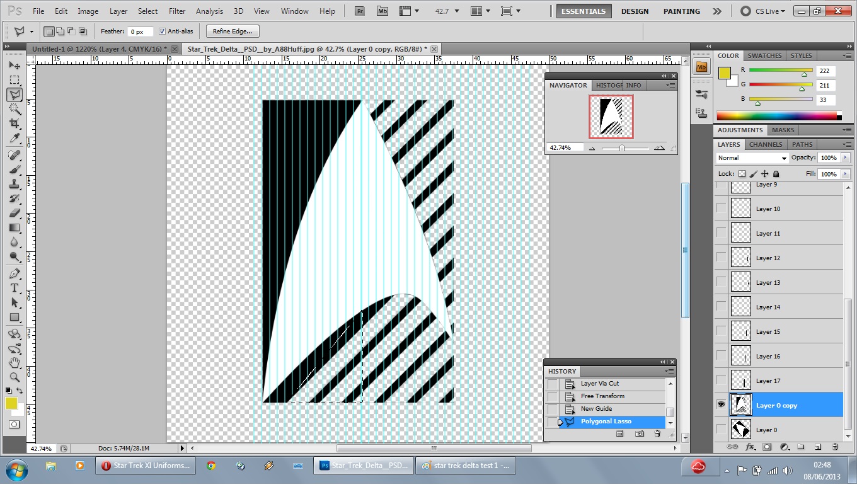Select the Eyedropper tool
The image size is (857, 504).
14,138
